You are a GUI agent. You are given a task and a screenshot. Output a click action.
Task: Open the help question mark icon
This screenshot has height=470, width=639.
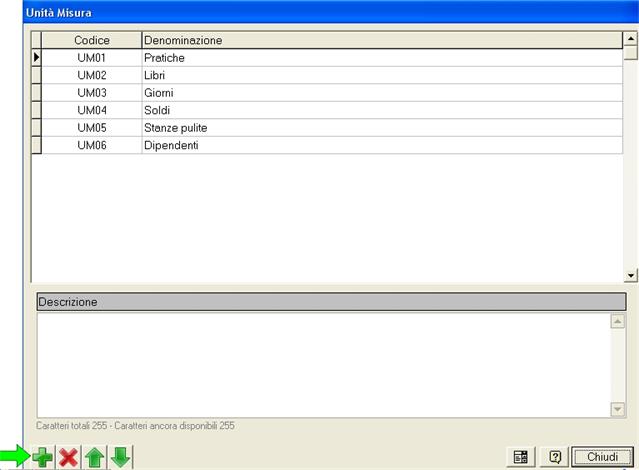[555, 457]
